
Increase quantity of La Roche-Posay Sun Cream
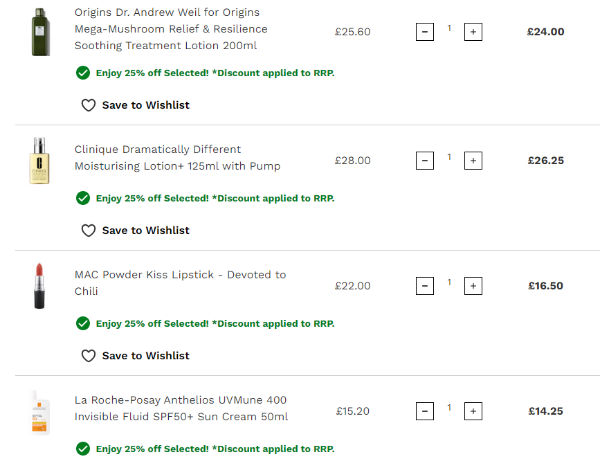[473, 411]
